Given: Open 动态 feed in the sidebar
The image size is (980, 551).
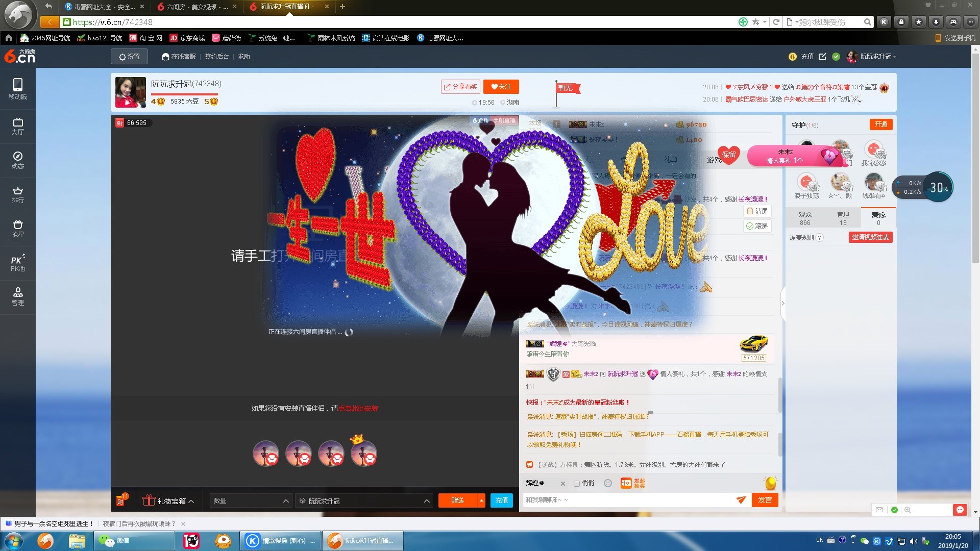Looking at the screenshot, I should 18,160.
